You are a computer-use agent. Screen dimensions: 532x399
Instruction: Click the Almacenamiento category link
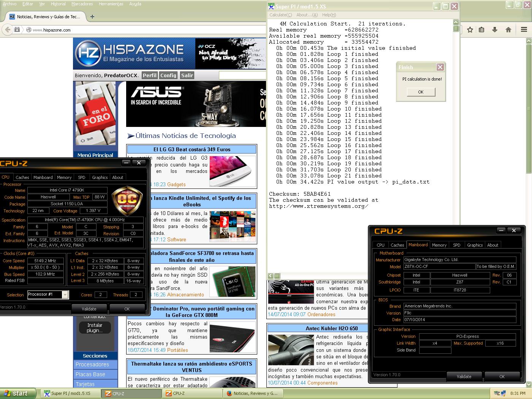pyautogui.click(x=185, y=294)
